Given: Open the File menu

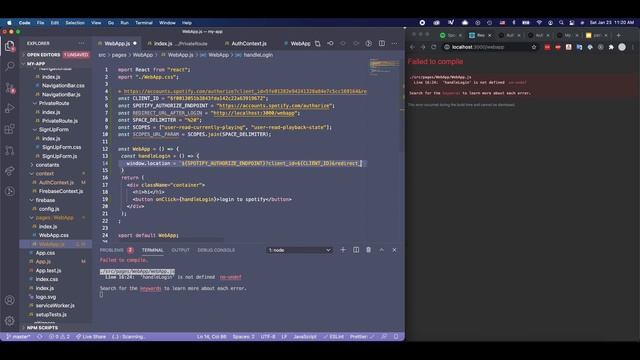Looking at the screenshot, I should point(40,23).
